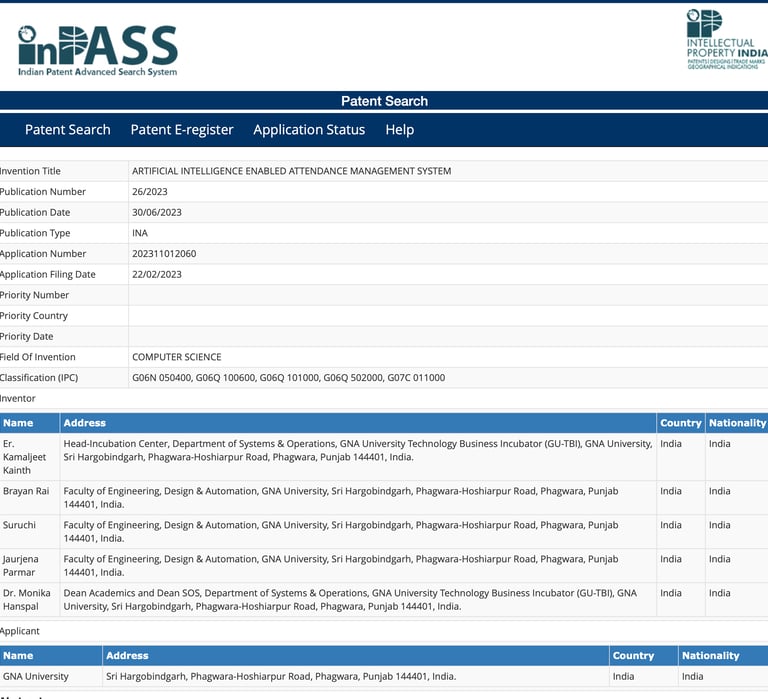Click inventor table Country header
768x699 pixels.
tap(681, 423)
